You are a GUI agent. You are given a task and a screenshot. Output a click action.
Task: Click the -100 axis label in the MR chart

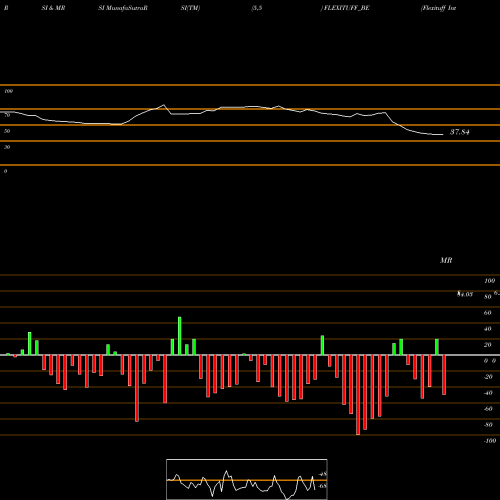point(490,441)
